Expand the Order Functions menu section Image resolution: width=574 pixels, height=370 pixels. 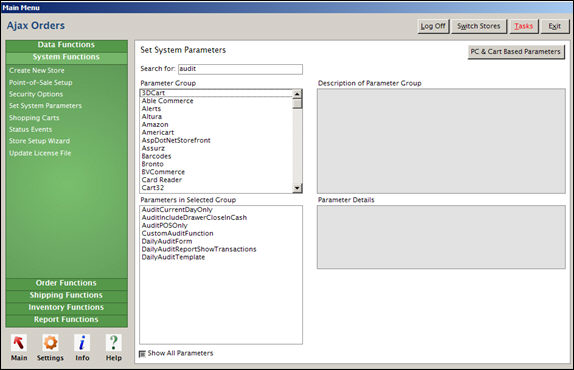coord(66,283)
